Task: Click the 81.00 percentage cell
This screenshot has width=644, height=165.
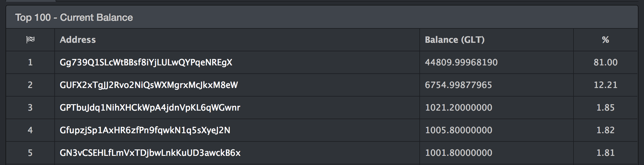Action: (x=606, y=62)
